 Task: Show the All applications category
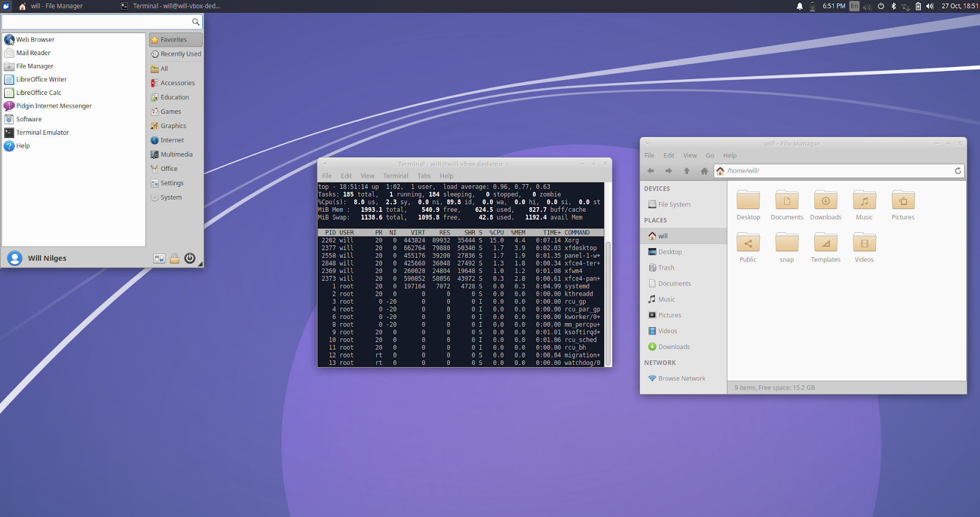coord(176,69)
